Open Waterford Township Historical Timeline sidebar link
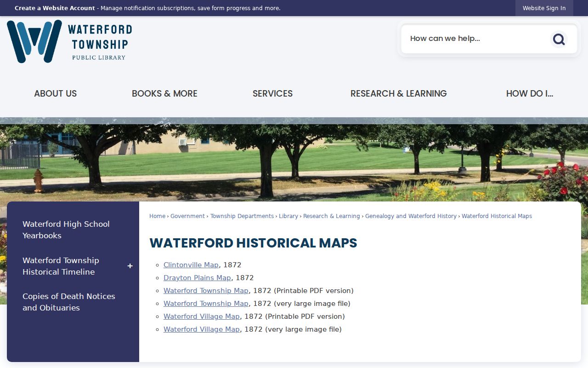The image size is (588, 368). click(61, 266)
